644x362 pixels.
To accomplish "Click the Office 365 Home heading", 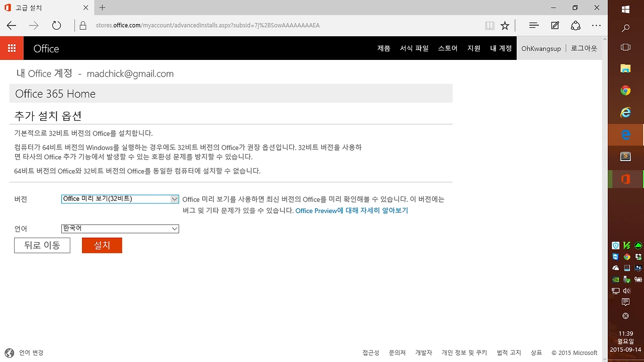I will [55, 94].
